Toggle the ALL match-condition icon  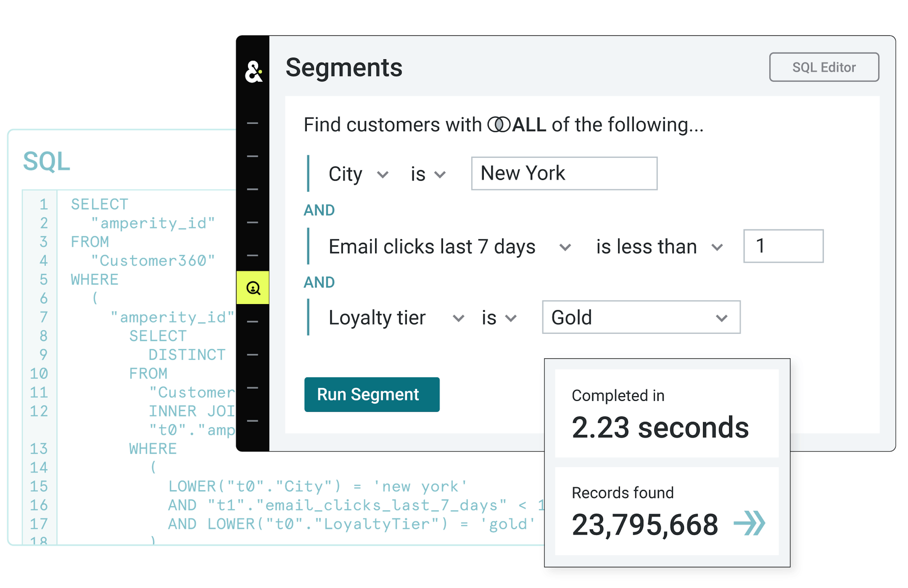point(499,125)
